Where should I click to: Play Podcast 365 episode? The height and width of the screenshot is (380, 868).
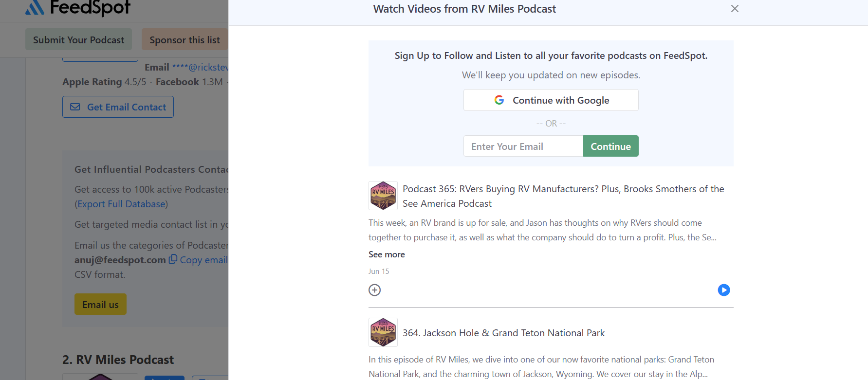[x=724, y=290]
